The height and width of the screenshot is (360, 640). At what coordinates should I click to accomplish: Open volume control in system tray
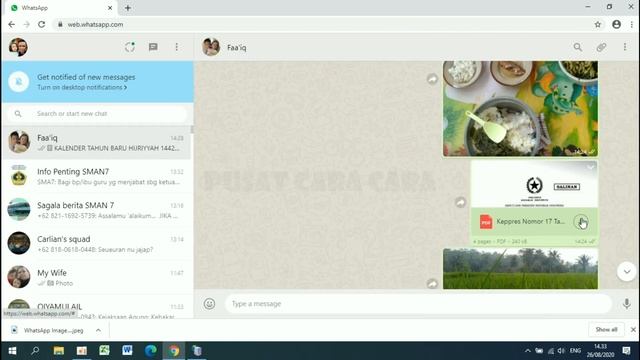[561, 351]
